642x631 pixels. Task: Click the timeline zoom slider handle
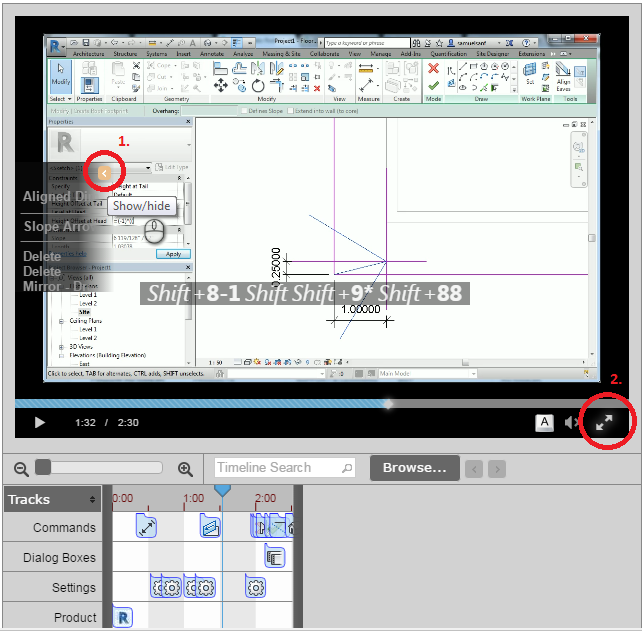[x=43, y=467]
